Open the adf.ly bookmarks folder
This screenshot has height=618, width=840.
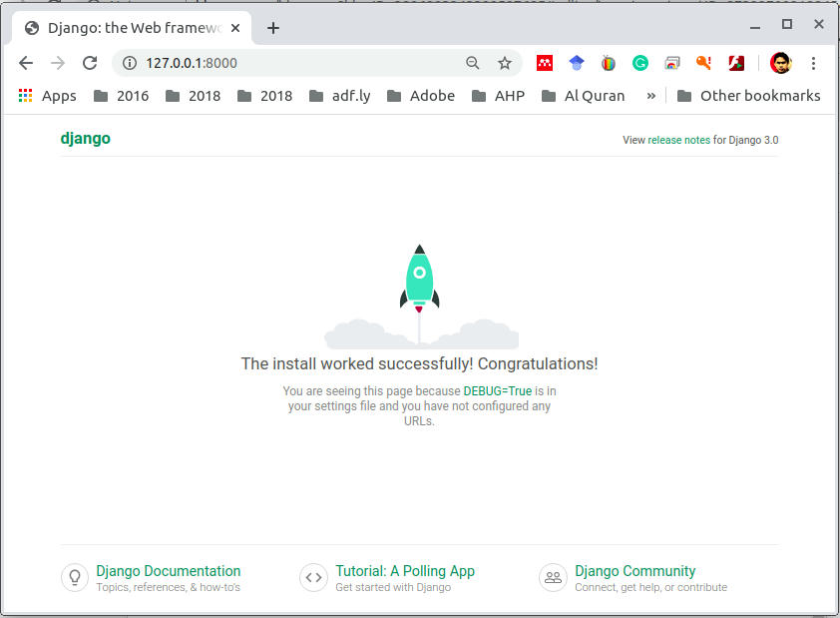pyautogui.click(x=340, y=96)
